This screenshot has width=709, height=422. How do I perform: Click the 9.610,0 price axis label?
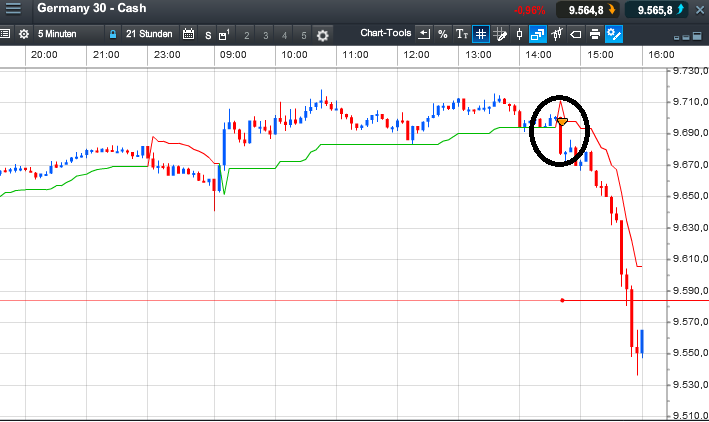click(x=690, y=259)
